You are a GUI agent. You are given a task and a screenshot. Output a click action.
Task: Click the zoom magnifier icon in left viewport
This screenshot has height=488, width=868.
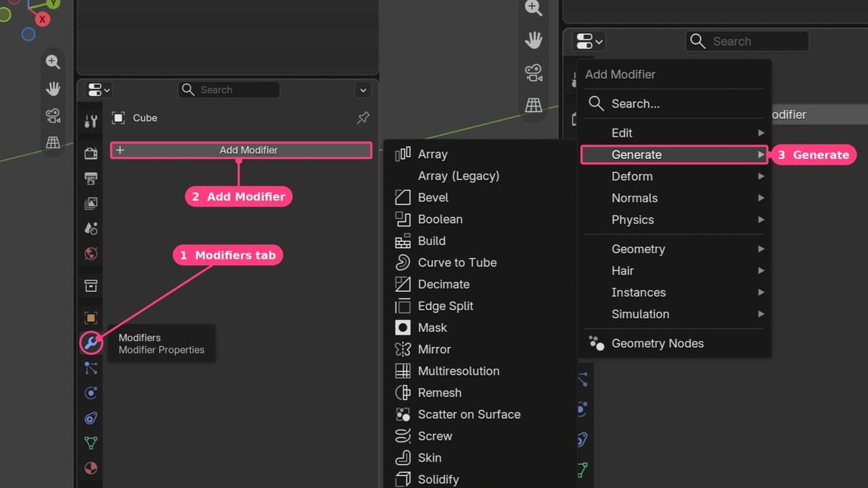tap(53, 62)
